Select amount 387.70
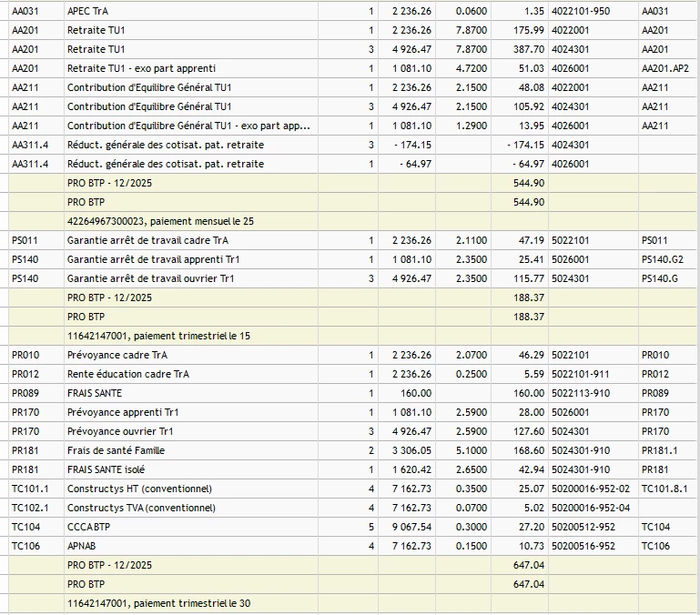The height and width of the screenshot is (615, 700). (529, 49)
